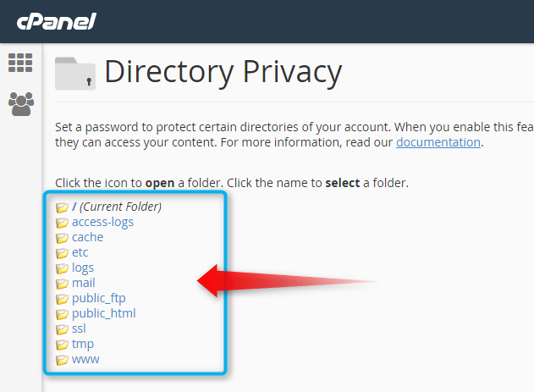534x392 pixels.
Task: Click the cPanel logo in header
Action: tap(57, 21)
